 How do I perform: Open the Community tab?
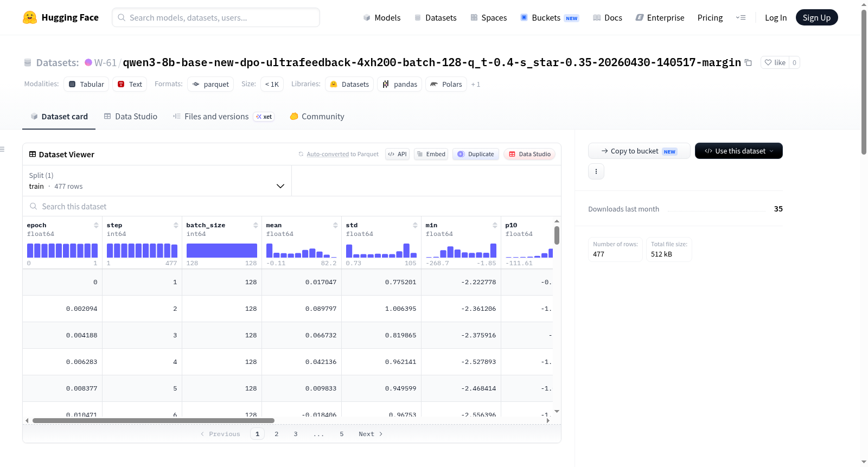317,117
